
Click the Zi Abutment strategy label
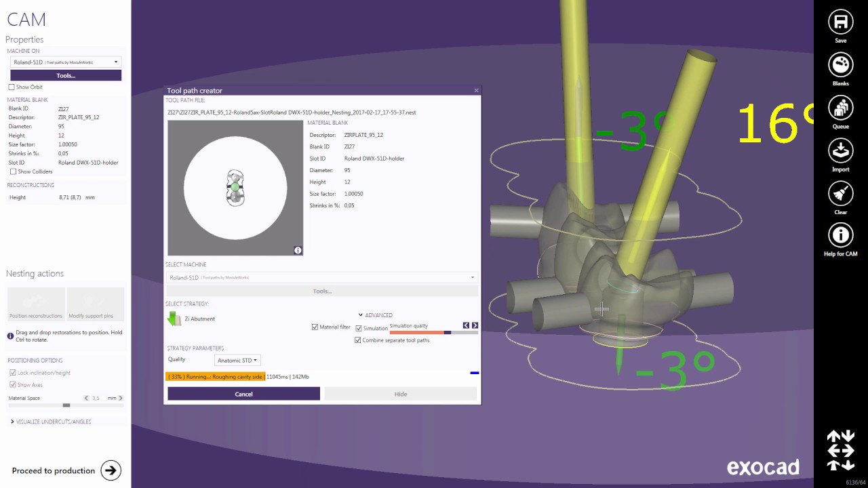coord(199,319)
